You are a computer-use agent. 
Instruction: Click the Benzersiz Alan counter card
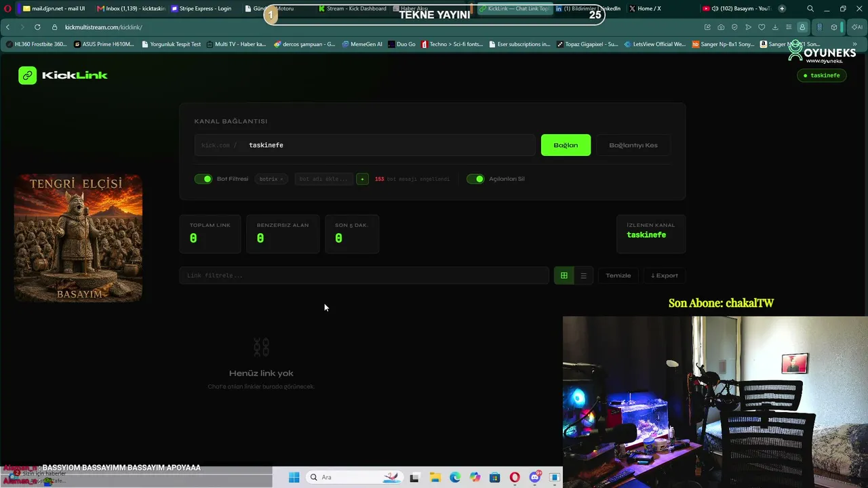(x=283, y=234)
